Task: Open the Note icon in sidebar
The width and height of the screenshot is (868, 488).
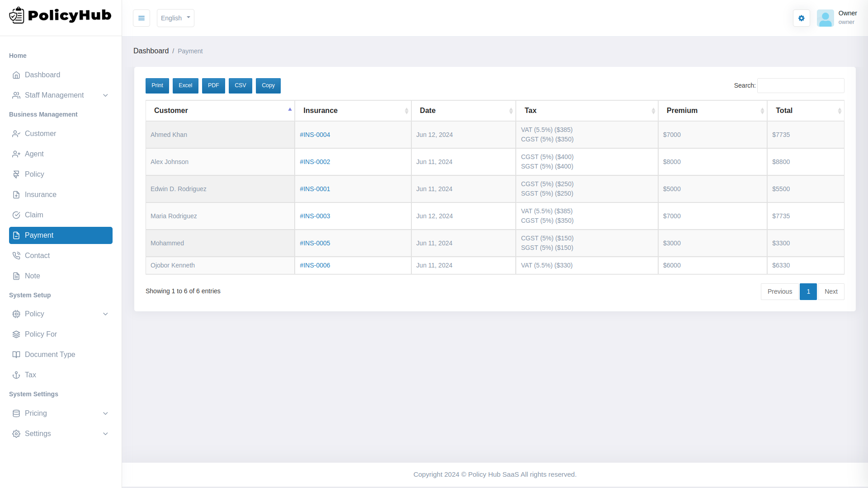Action: 17,276
